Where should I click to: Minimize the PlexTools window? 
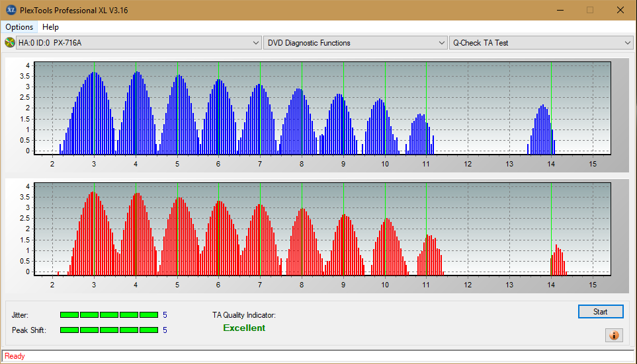(x=560, y=10)
